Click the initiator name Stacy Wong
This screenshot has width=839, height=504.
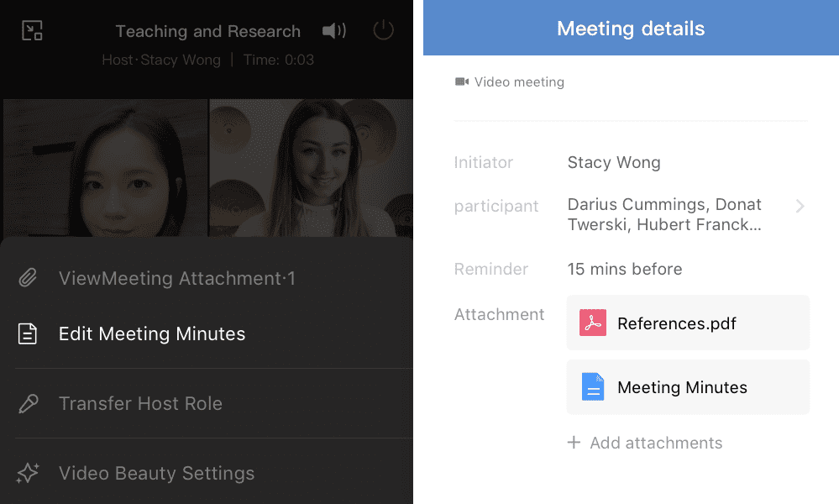[x=614, y=162]
